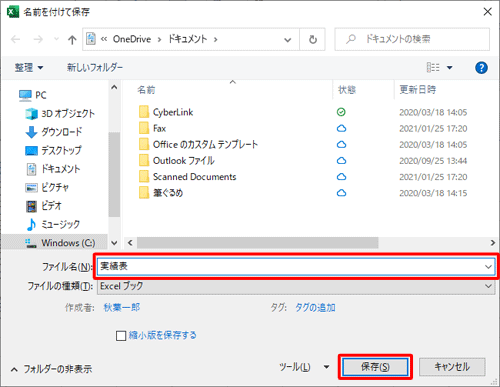Click the document icon in the address bar
Image resolution: width=500 pixels, height=387 pixels.
point(91,39)
